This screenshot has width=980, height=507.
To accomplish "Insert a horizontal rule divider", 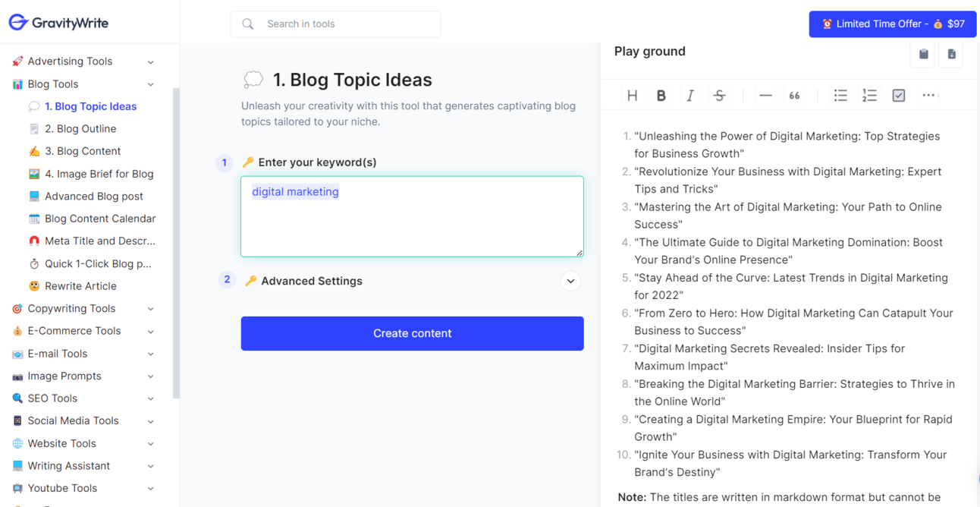I will (765, 96).
